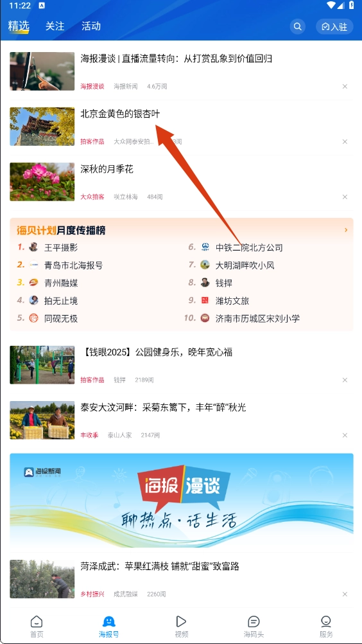This screenshot has height=644, width=362.
Task: Open the 北京金黄色的银杏叶 thumbnail
Action: 42,127
